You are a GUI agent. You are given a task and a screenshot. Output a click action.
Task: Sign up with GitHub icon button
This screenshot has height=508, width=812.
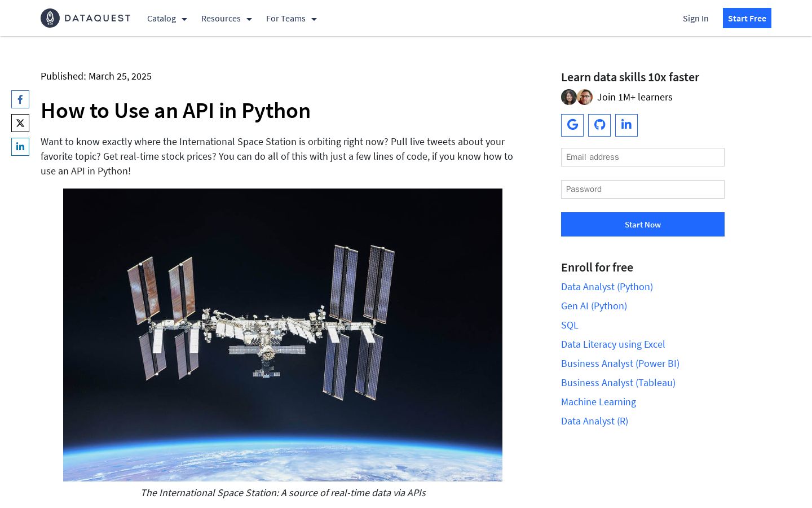599,125
